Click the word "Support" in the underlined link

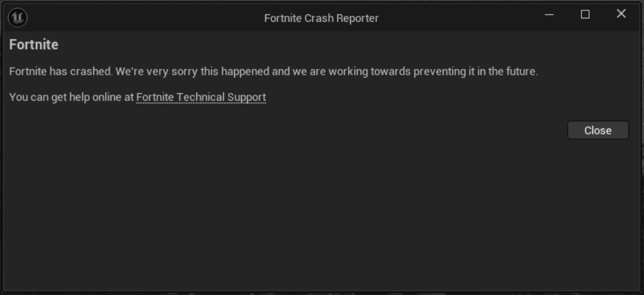(247, 97)
